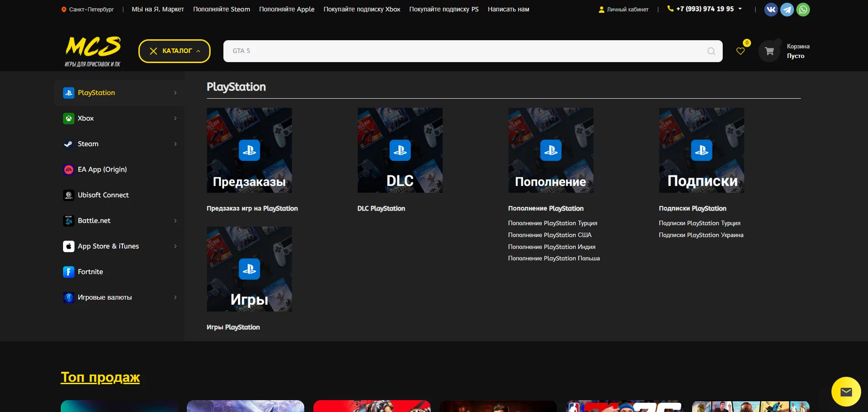
Task: Click the WhatsApp contact icon
Action: point(803,10)
